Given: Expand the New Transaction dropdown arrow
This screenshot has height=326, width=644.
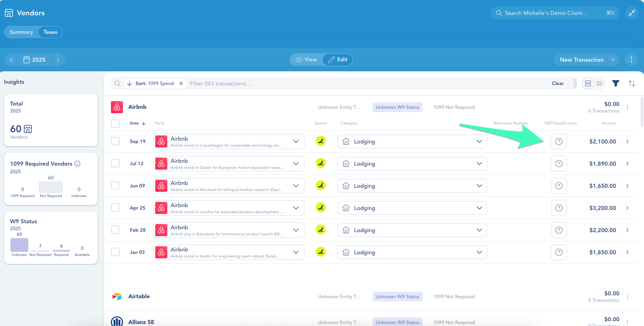Looking at the screenshot, I should point(613,60).
